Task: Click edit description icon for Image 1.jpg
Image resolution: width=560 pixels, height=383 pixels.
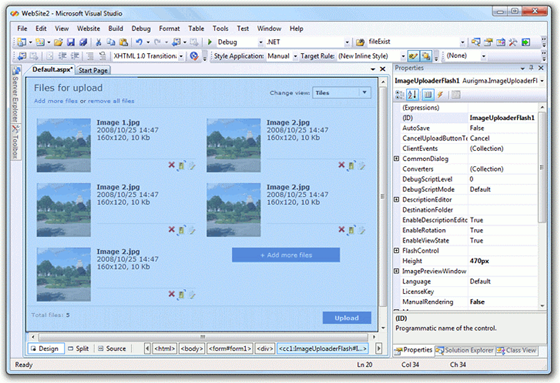Action: point(191,165)
